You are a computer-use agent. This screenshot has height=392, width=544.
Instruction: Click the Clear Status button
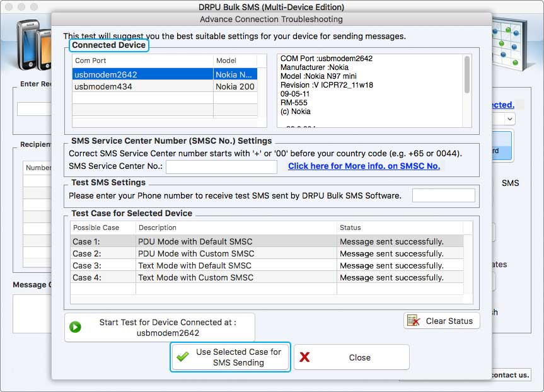tap(442, 321)
